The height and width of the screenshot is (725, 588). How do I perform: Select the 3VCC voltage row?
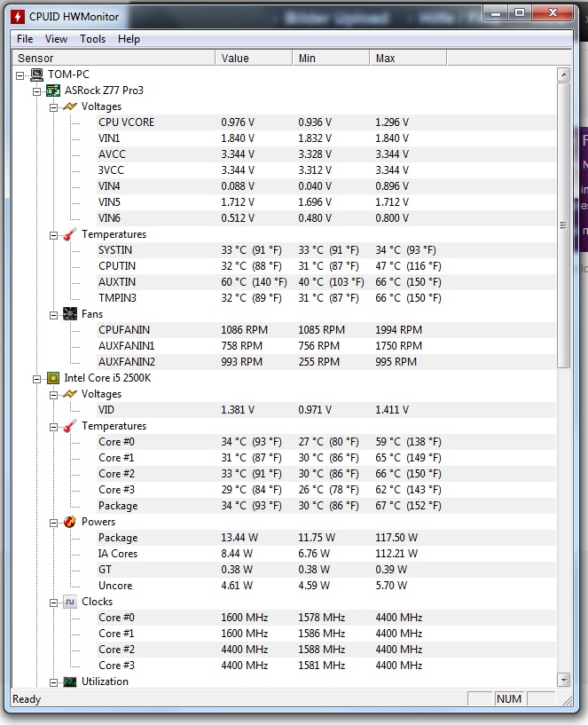point(325,170)
